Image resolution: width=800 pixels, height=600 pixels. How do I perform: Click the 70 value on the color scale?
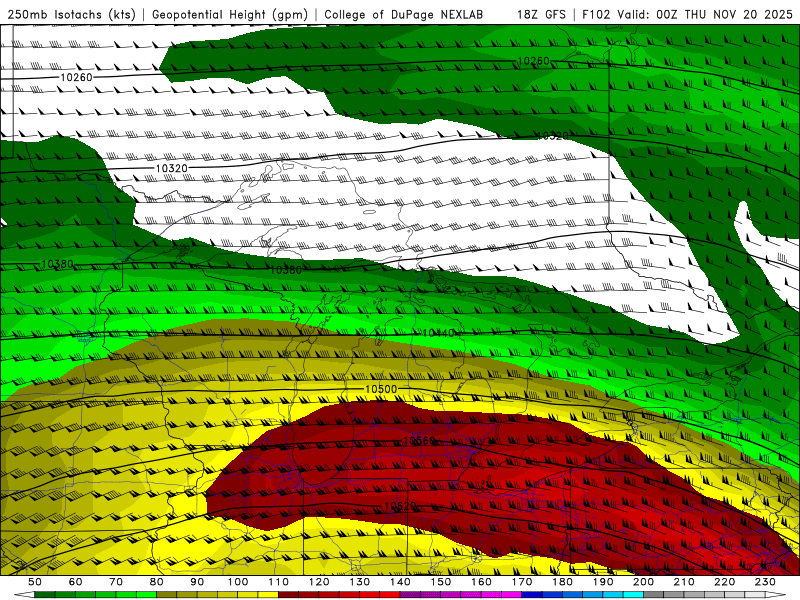116,582
